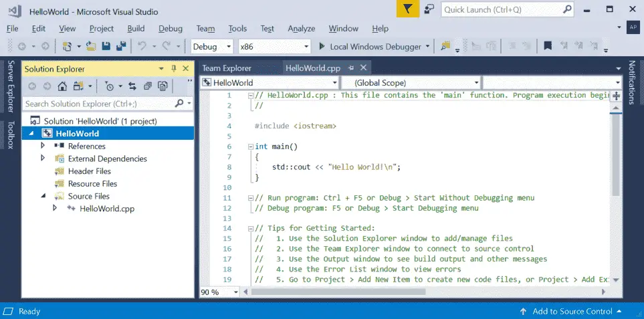This screenshot has width=644, height=319.
Task: Click Solution Explorer Back arrow icon
Action: pyautogui.click(x=32, y=86)
